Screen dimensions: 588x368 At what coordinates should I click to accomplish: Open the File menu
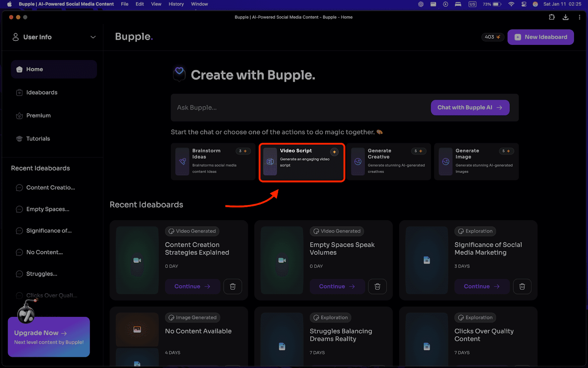click(x=125, y=4)
